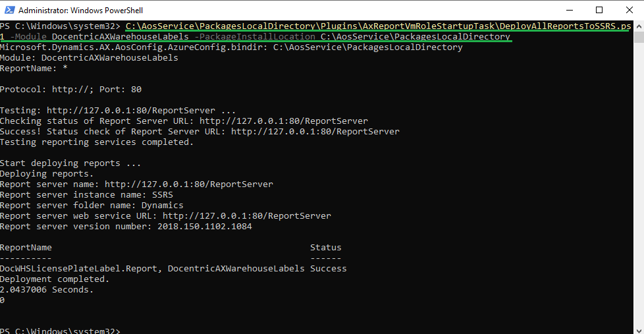Click the "Status" column header in output
644x334 pixels.
326,248
